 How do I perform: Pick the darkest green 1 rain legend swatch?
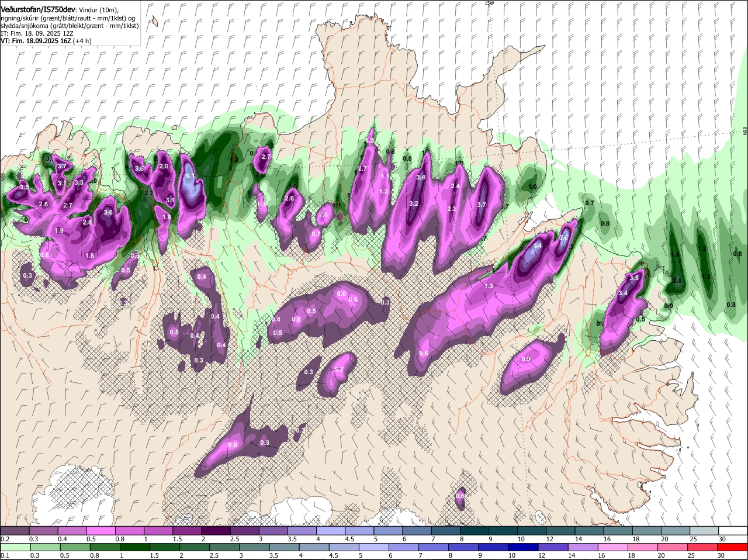pyautogui.click(x=136, y=547)
